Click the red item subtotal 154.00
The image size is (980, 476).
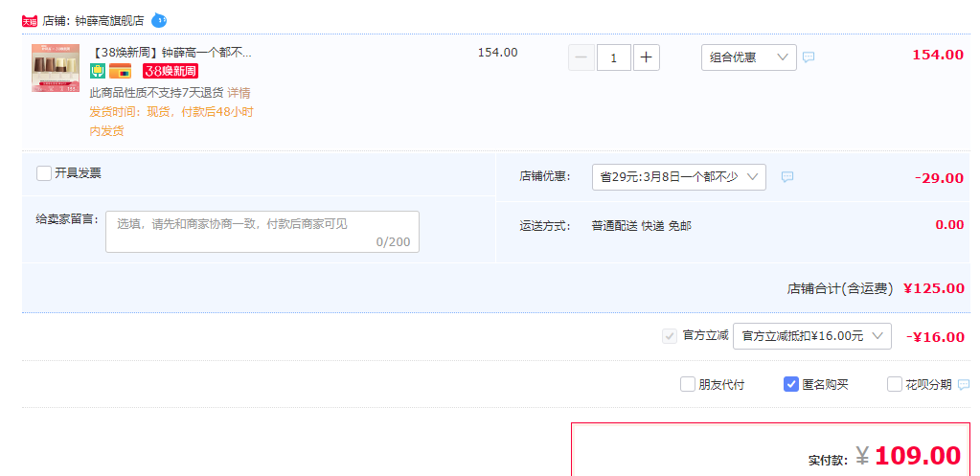(938, 55)
